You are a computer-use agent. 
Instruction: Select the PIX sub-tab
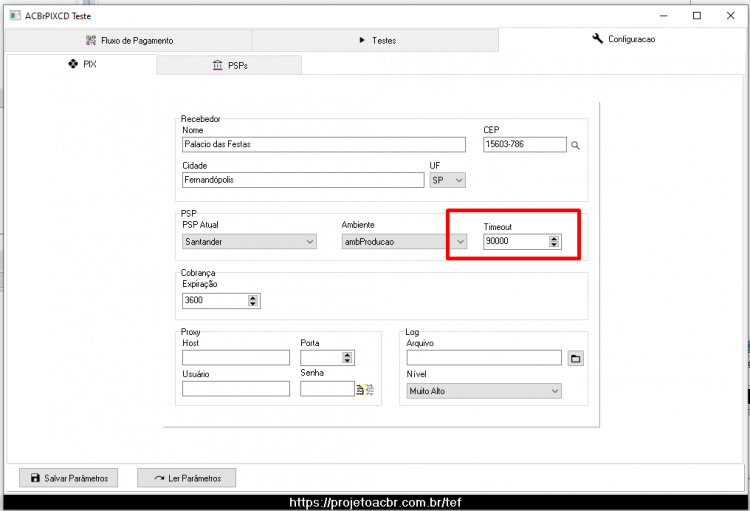pyautogui.click(x=82, y=64)
